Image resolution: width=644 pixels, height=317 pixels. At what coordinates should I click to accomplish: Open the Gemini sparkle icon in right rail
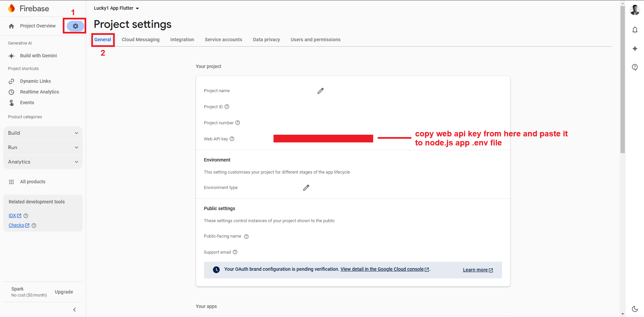click(635, 49)
